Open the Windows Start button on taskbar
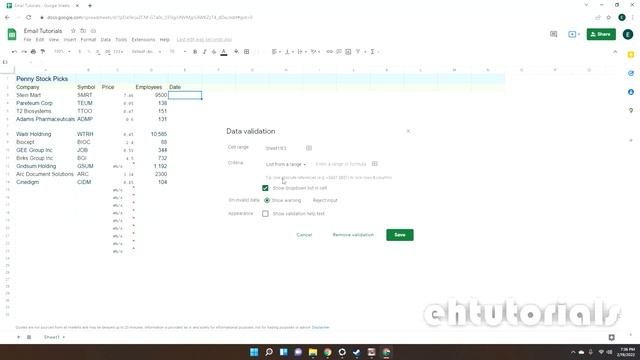This screenshot has width=640, height=360. coord(254,352)
